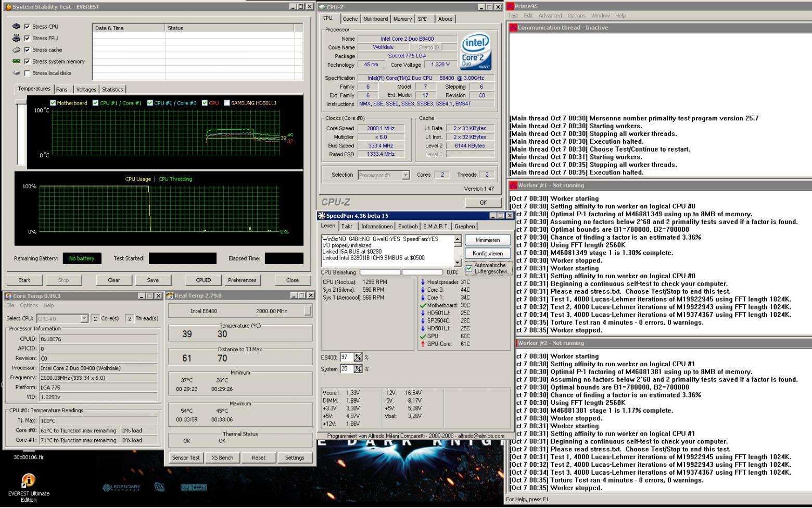Toggle the Stress cache checkbox

point(27,50)
